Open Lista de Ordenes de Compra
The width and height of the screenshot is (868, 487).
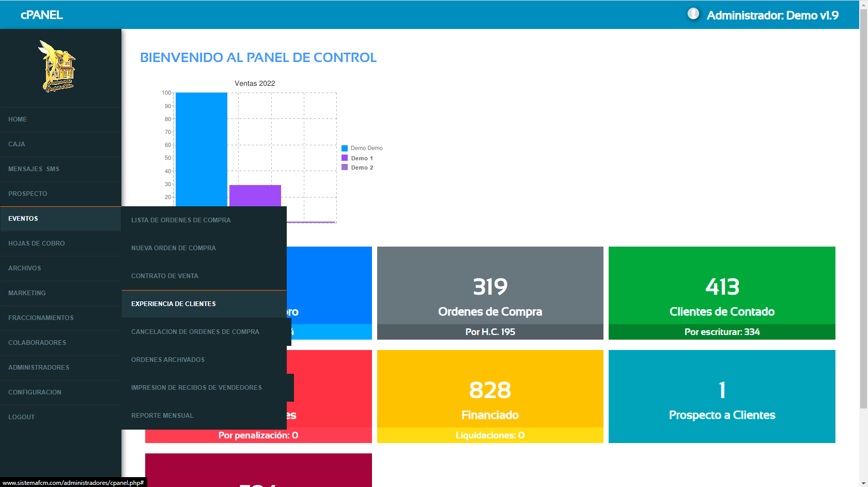(x=181, y=220)
